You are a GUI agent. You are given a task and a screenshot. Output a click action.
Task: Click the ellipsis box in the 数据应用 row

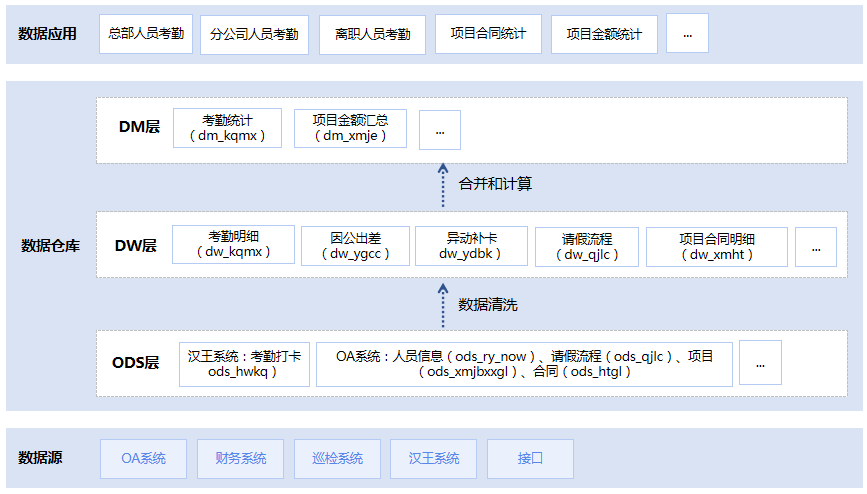point(687,34)
